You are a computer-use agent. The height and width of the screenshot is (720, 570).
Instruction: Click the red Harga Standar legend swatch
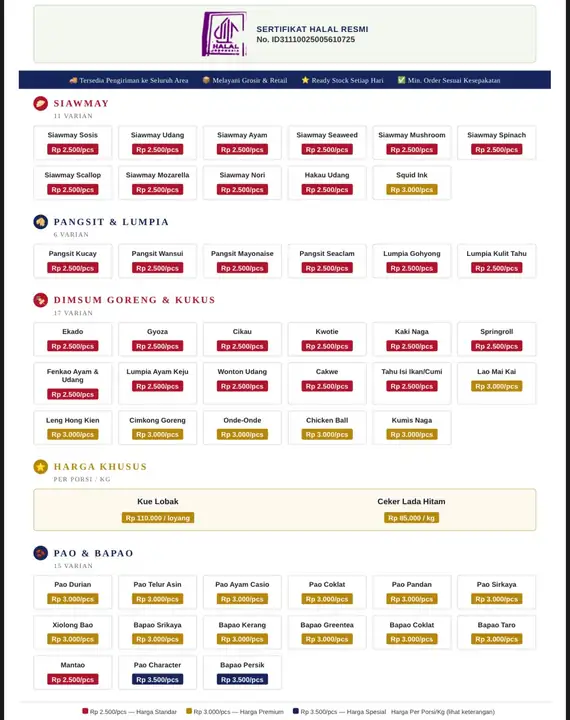point(85,711)
